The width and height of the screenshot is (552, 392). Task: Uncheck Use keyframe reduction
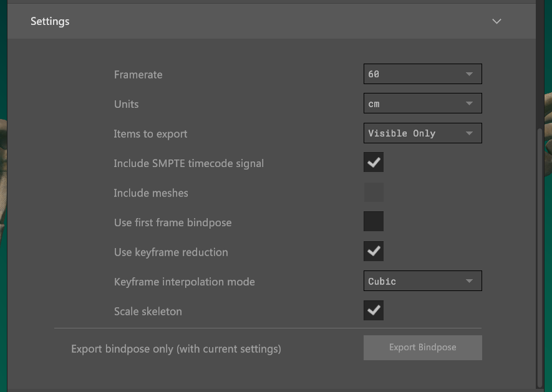click(374, 252)
